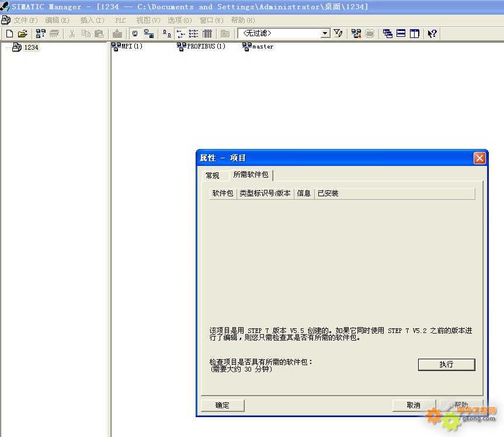Select the MPI(1) network object
The image size is (504, 437).
tap(127, 46)
